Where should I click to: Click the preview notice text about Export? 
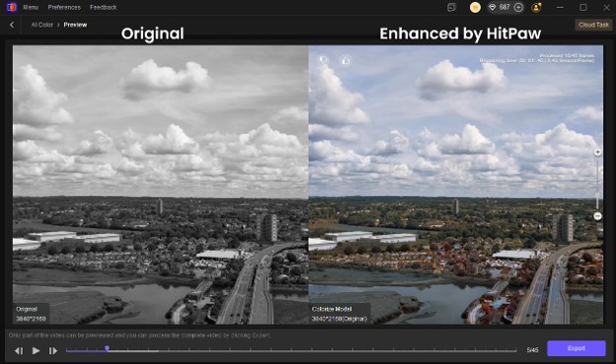(139, 335)
